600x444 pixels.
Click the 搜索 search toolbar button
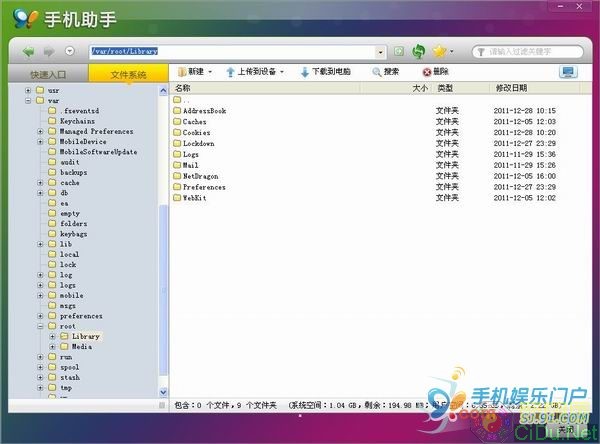click(385, 72)
